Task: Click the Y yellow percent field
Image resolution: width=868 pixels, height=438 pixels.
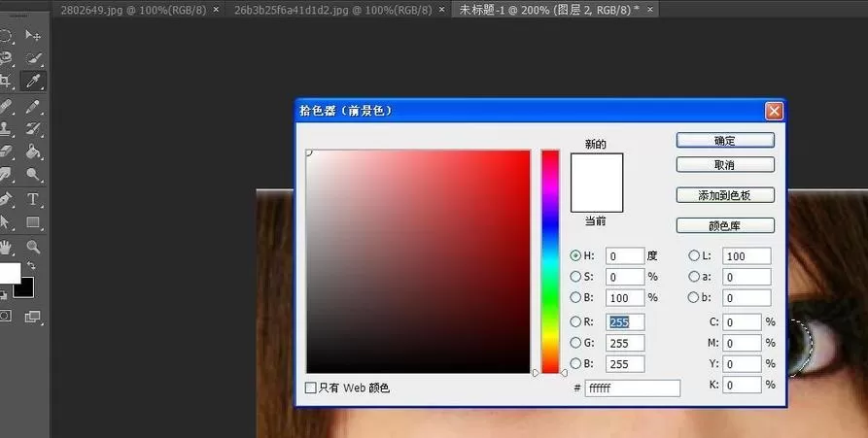Action: coord(743,364)
